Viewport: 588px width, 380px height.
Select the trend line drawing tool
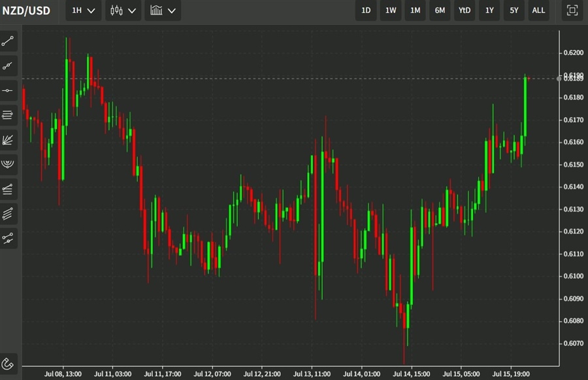pos(8,41)
